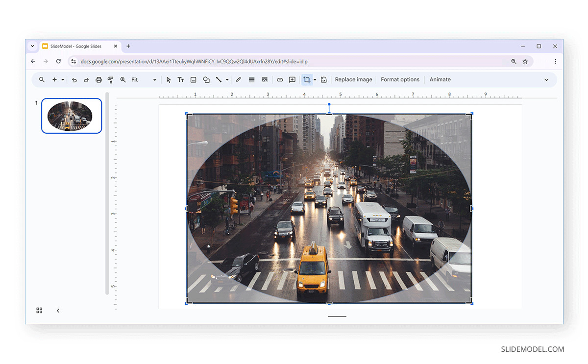
Task: Click the filmstrip vertical scrollbar
Action: coord(107,193)
